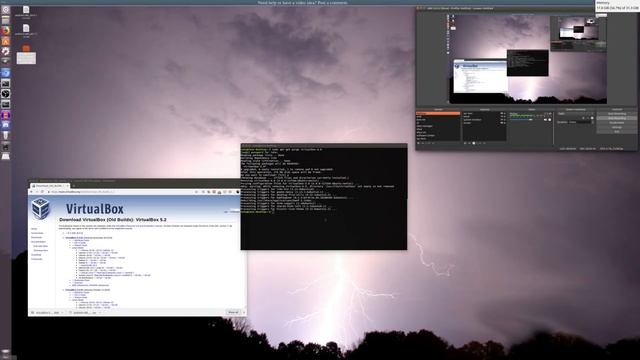Open Firefox from the Ubuntu dock

5,30
